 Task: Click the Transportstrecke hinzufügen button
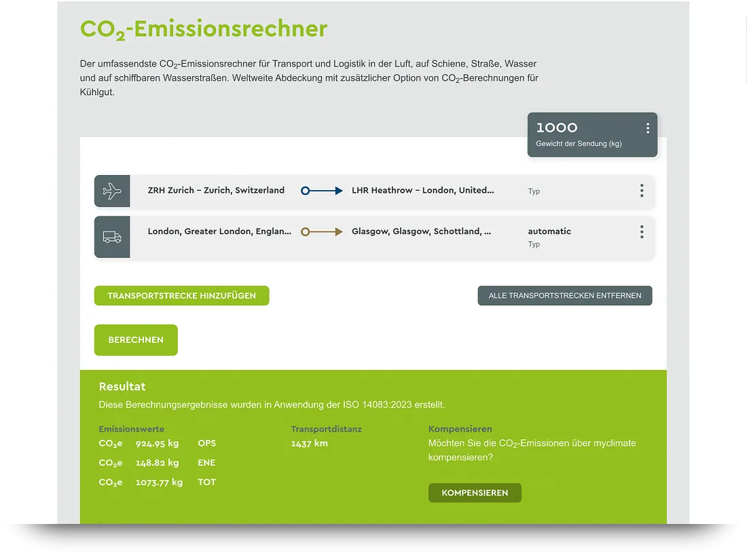181,296
